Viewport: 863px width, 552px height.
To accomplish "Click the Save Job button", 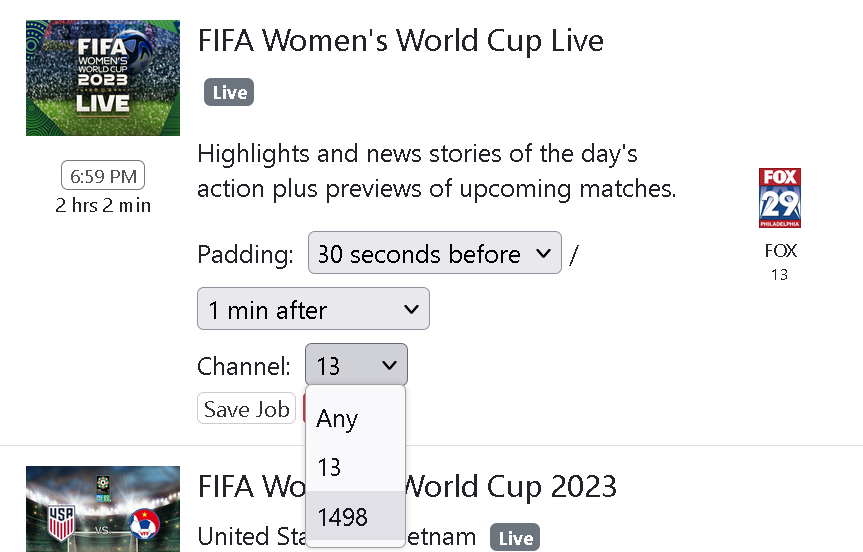I will 247,408.
